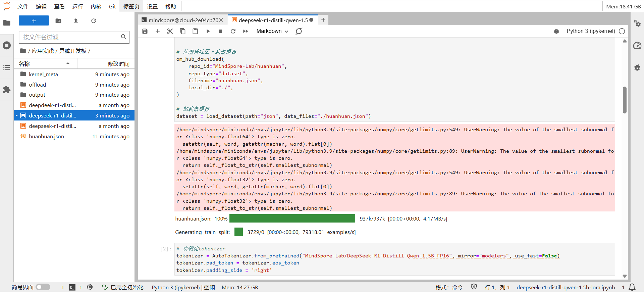Restart kernel and run all cells
Viewport: 644px width, 292px height.
(x=246, y=31)
